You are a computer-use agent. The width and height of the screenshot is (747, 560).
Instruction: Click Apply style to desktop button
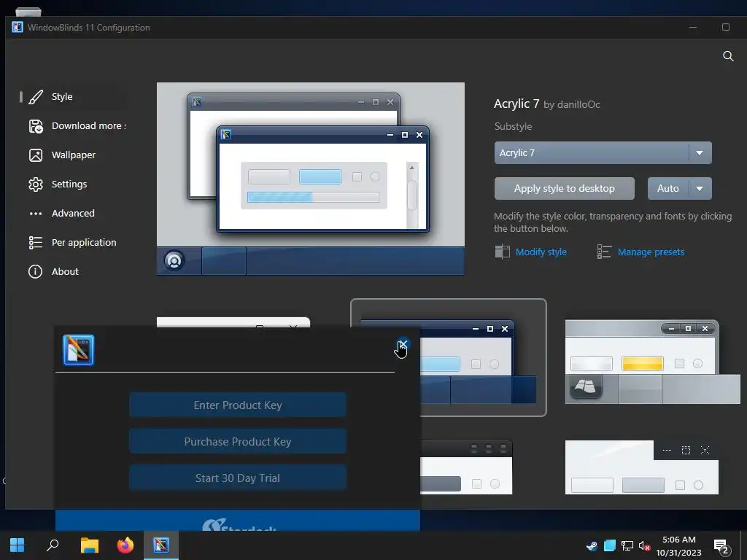[564, 189]
